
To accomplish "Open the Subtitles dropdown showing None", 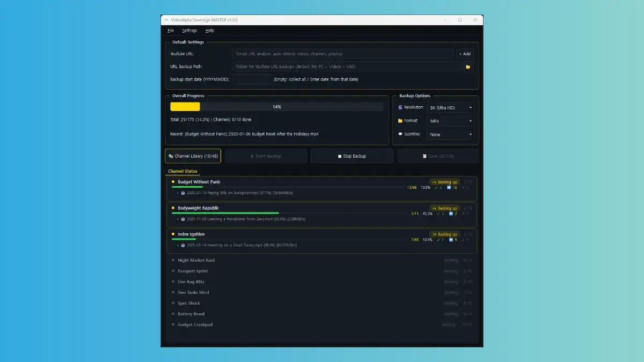I will pyautogui.click(x=450, y=134).
